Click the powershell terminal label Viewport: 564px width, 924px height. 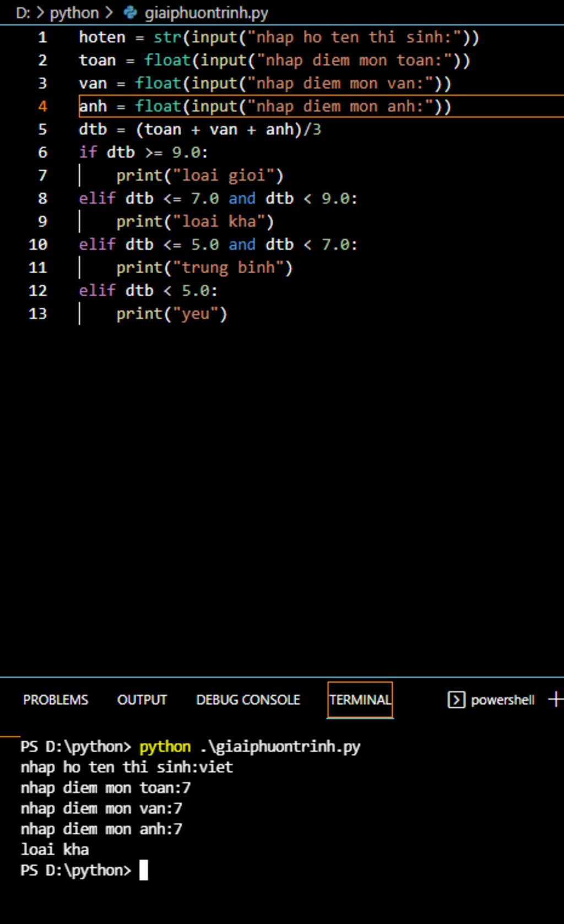coord(502,699)
